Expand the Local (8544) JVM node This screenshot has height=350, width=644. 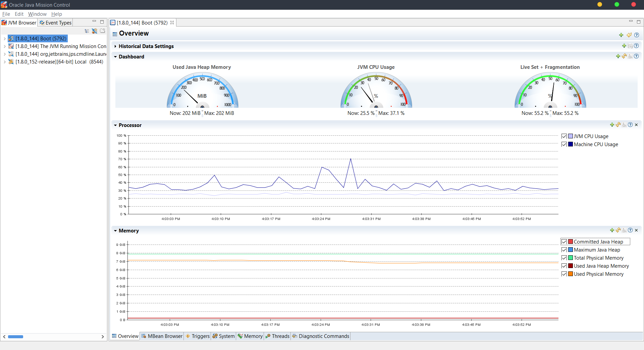[x=5, y=62]
